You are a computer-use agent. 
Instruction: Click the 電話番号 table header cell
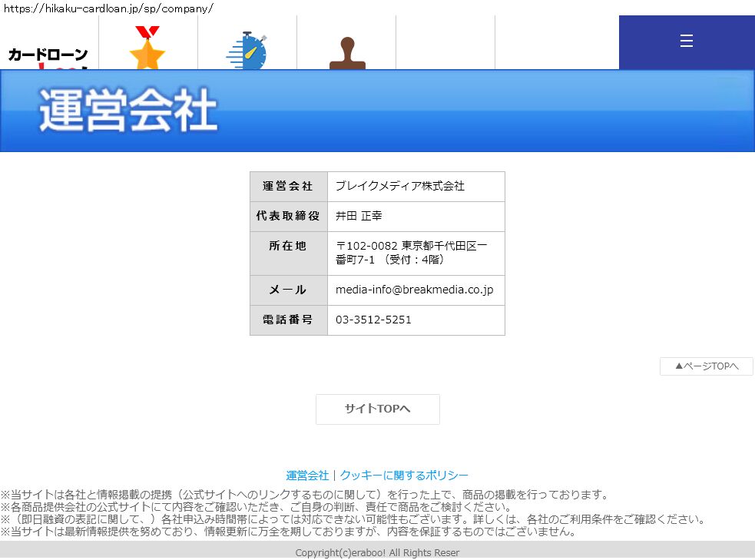[288, 320]
